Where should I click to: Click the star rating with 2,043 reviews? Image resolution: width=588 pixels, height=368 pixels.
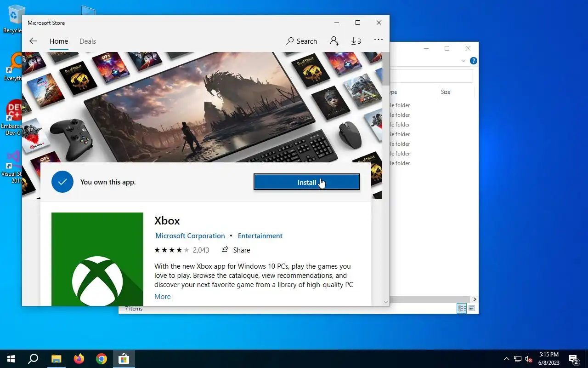[181, 250]
